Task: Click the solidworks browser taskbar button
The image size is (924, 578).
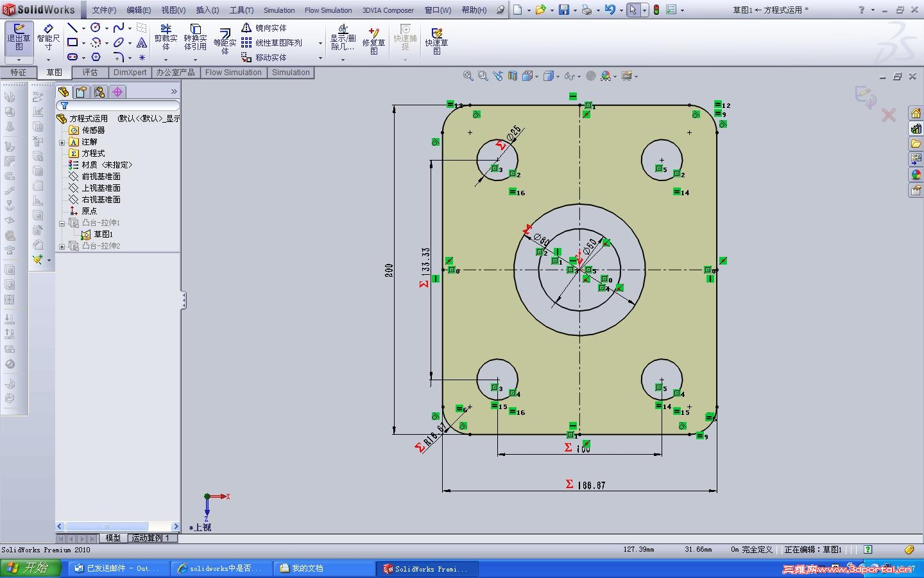Action: click(222, 568)
